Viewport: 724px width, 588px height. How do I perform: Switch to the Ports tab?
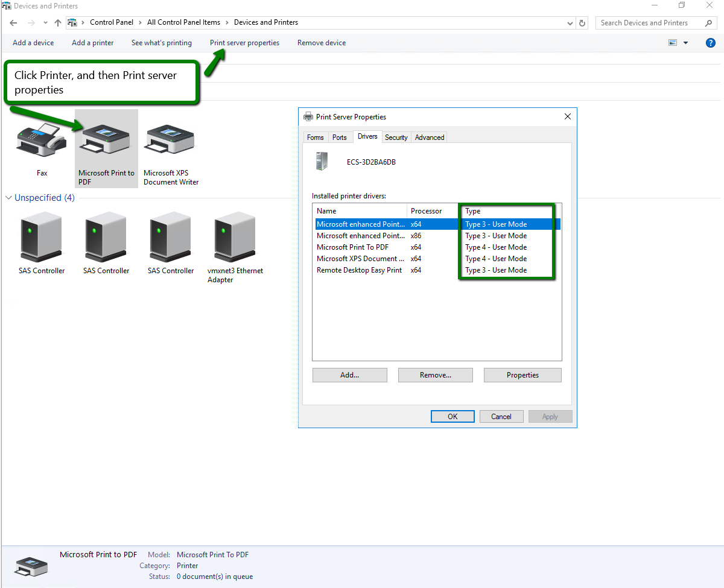[340, 137]
